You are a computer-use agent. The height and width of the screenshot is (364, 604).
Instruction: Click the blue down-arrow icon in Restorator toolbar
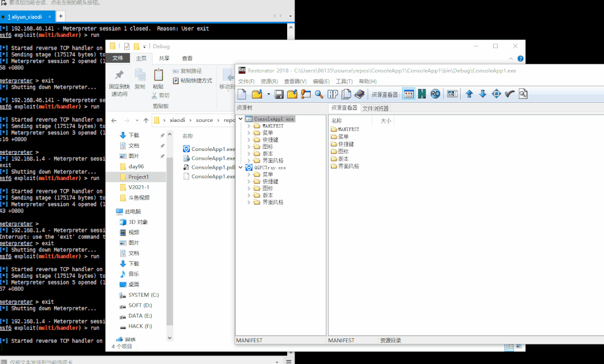pos(483,94)
